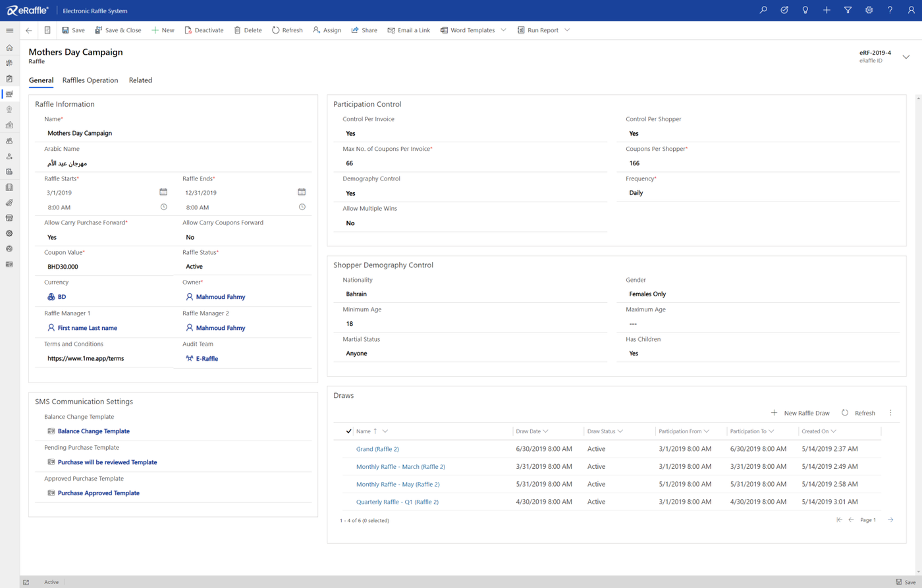Open the settings gear in header

coord(869,11)
